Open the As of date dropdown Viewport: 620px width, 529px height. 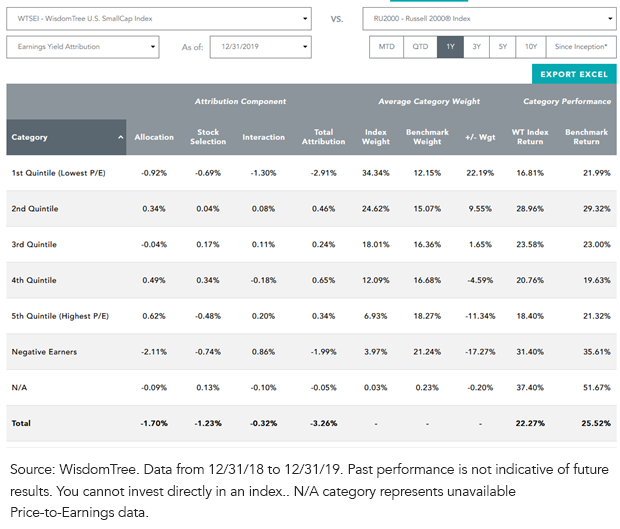[x=261, y=47]
